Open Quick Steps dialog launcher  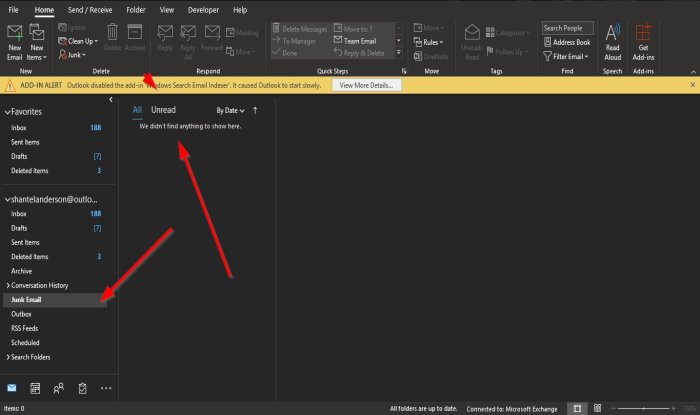pyautogui.click(x=404, y=71)
